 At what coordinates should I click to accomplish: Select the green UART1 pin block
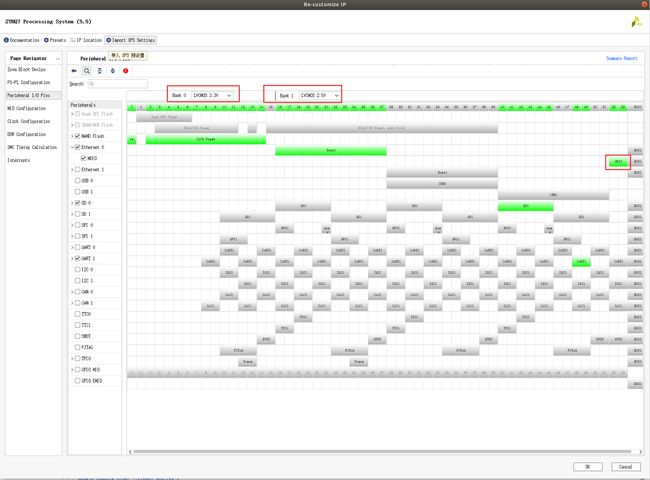click(581, 262)
